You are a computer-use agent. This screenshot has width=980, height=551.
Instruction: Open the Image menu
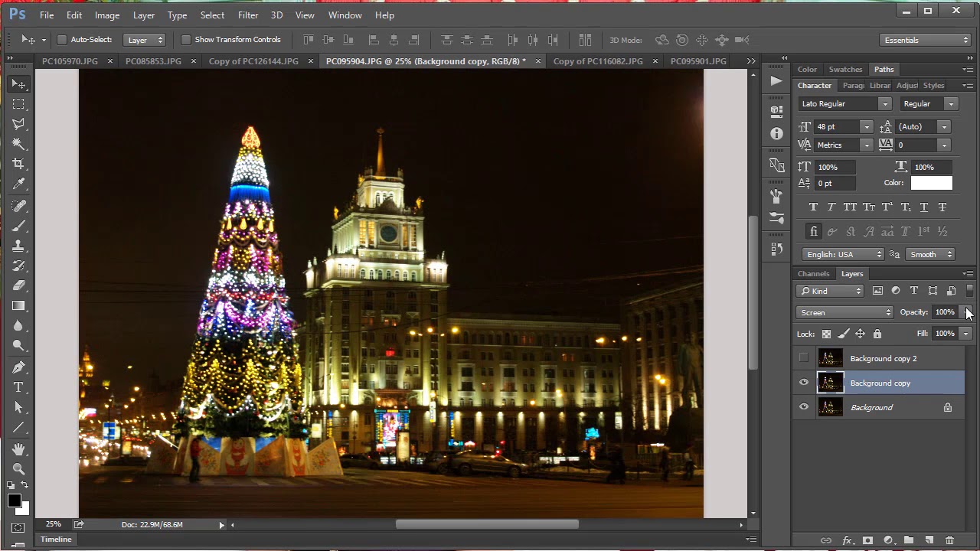pyautogui.click(x=107, y=15)
